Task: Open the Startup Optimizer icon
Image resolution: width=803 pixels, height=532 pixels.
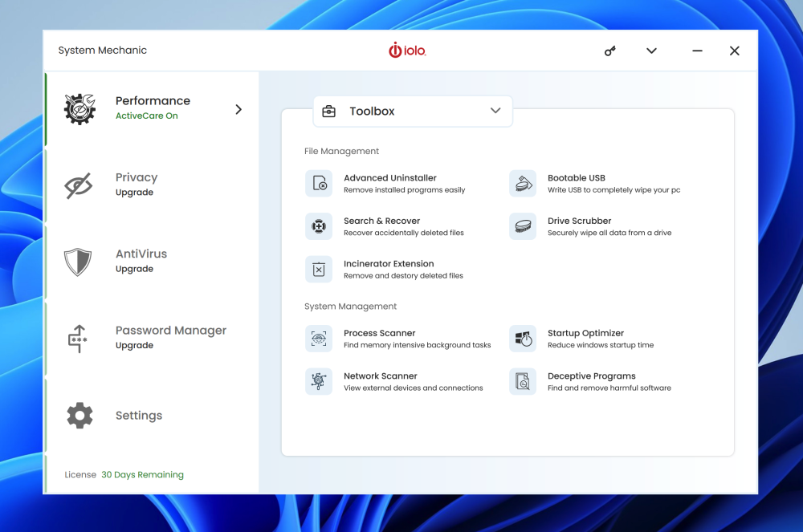Action: [x=523, y=339]
